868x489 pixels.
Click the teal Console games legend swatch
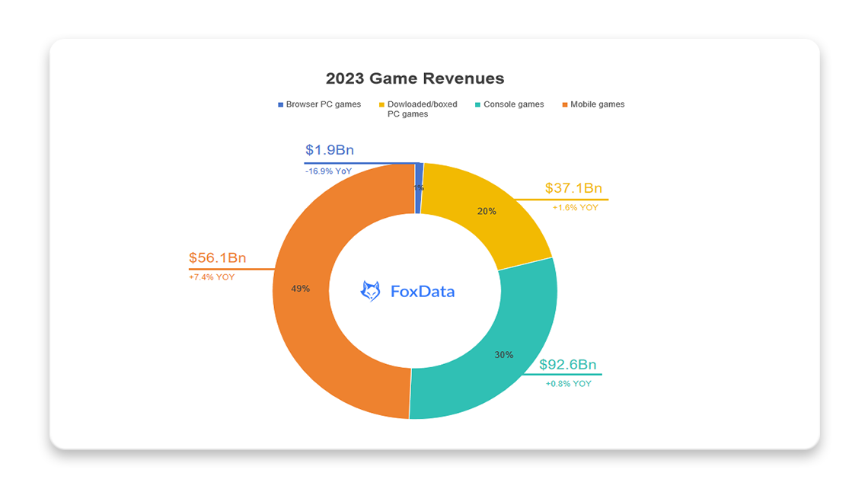(477, 104)
